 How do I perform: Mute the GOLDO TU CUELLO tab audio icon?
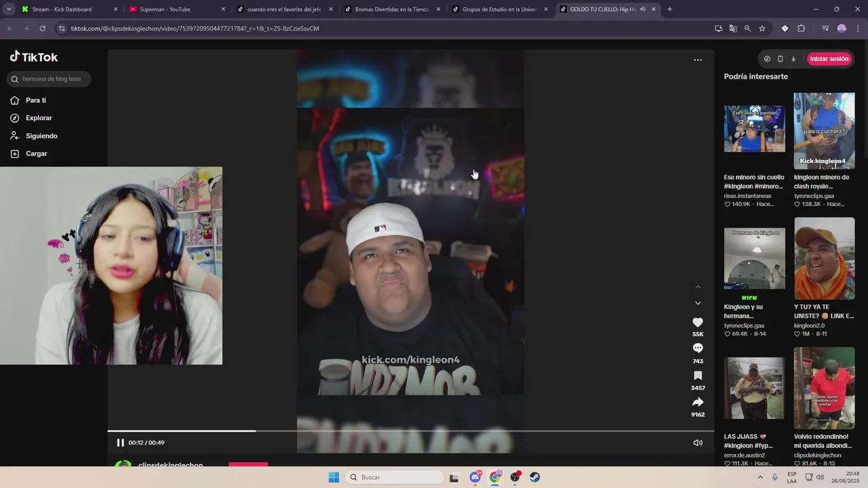click(642, 9)
